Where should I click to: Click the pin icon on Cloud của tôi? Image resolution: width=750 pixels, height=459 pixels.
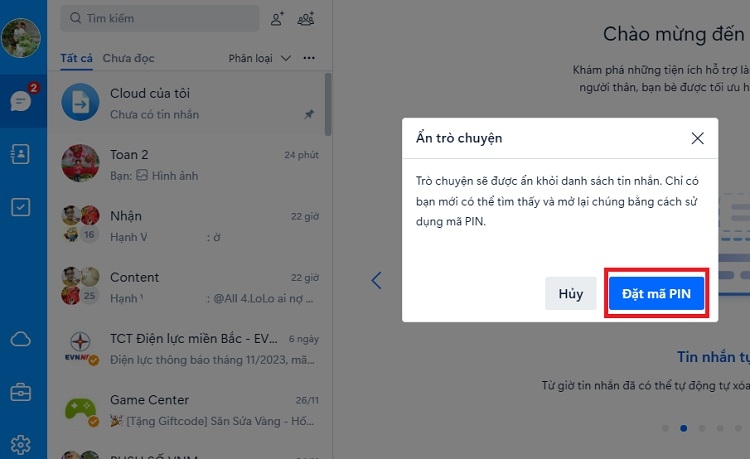click(309, 114)
